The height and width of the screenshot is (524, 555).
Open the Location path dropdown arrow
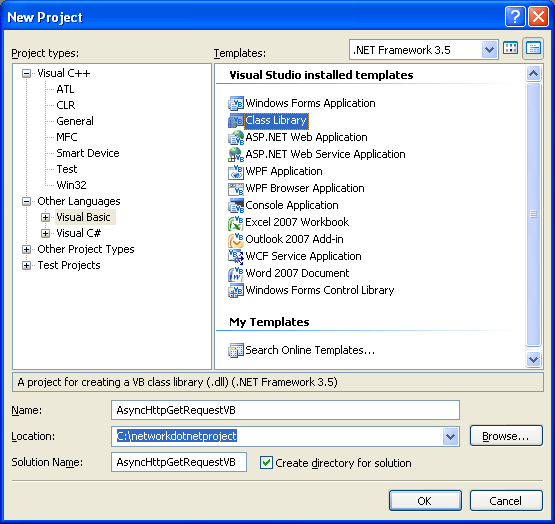(x=450, y=436)
